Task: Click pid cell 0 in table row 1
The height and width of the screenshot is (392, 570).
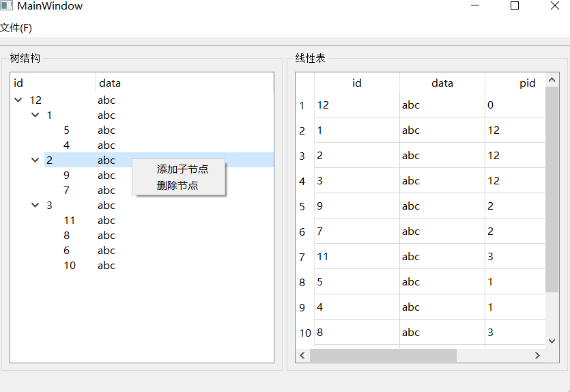Action: click(515, 105)
